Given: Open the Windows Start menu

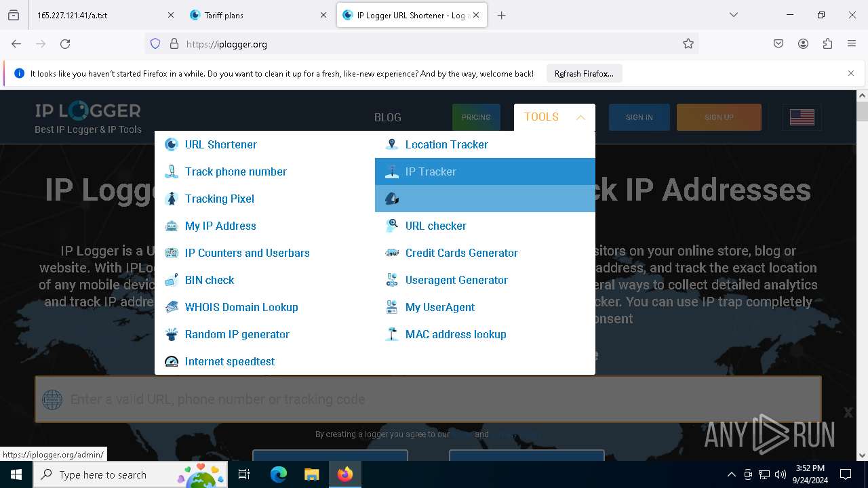Looking at the screenshot, I should pos(16,474).
